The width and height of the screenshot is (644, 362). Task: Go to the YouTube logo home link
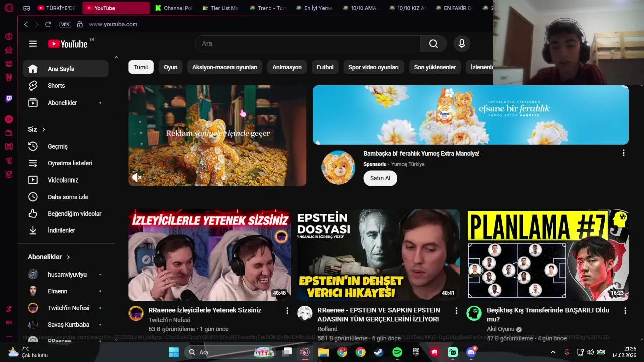click(x=67, y=44)
